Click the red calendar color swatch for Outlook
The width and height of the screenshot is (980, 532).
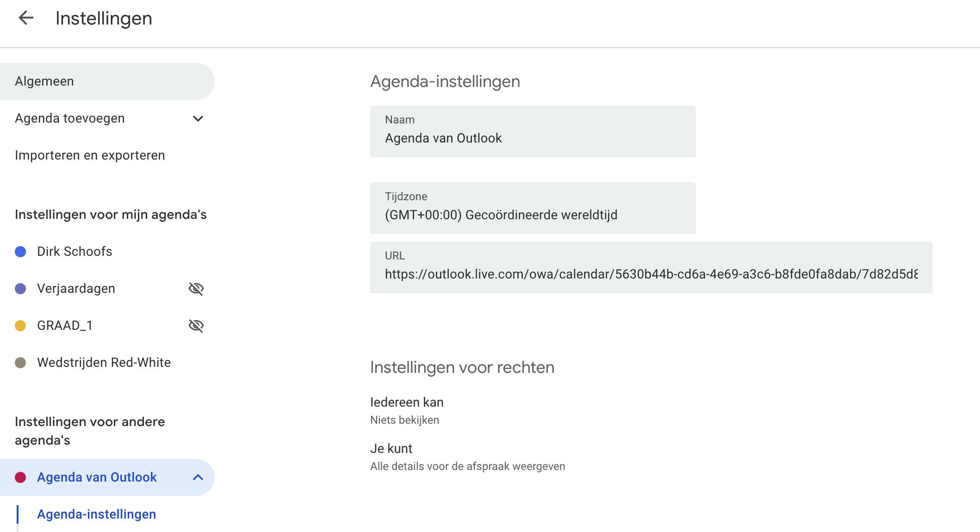pos(21,477)
